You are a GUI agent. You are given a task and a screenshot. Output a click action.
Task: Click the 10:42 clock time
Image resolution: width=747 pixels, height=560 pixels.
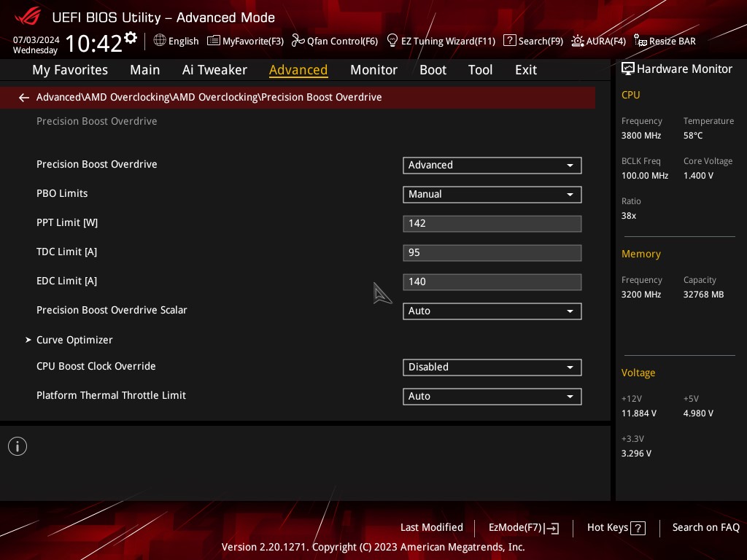(x=94, y=43)
